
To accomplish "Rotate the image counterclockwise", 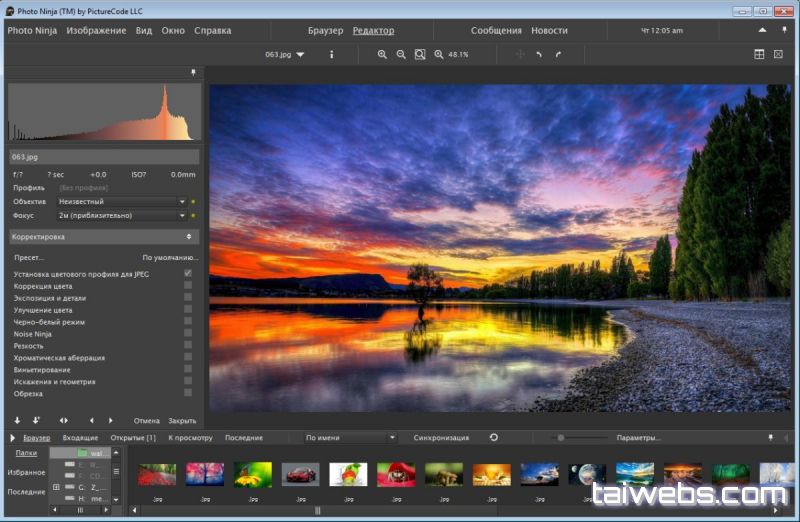I will 539,54.
